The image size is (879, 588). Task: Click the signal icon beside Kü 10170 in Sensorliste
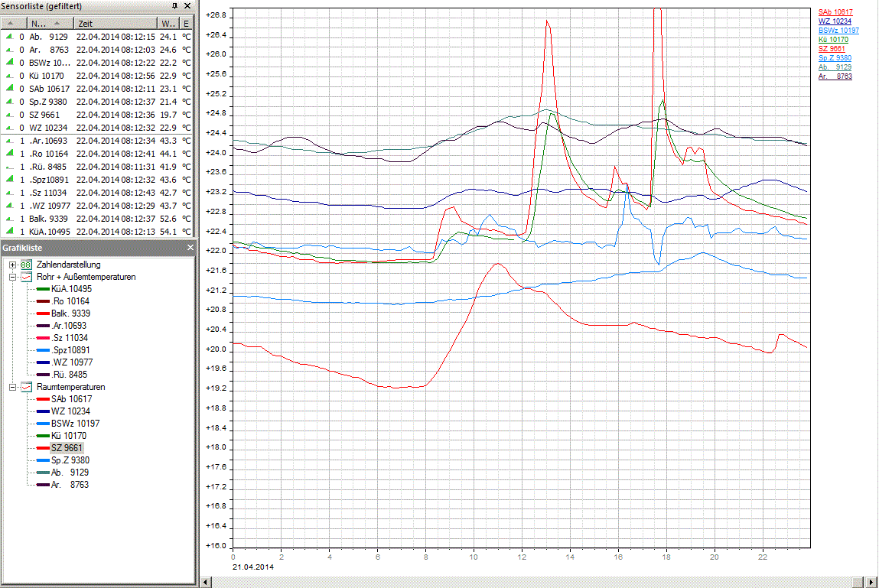click(x=9, y=76)
